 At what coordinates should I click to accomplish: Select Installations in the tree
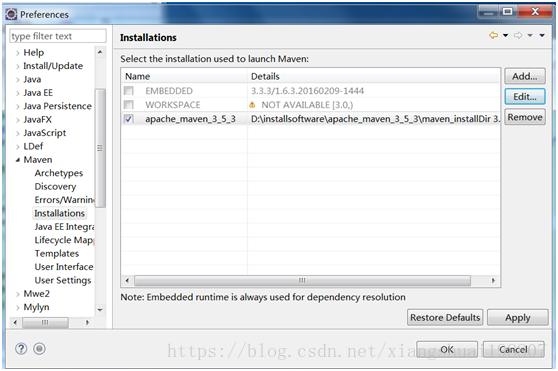click(59, 213)
